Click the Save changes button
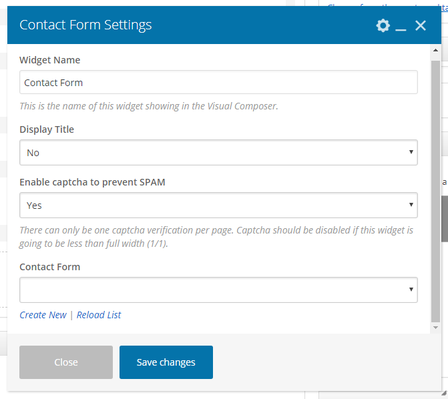This screenshot has height=399, width=448. (x=166, y=362)
